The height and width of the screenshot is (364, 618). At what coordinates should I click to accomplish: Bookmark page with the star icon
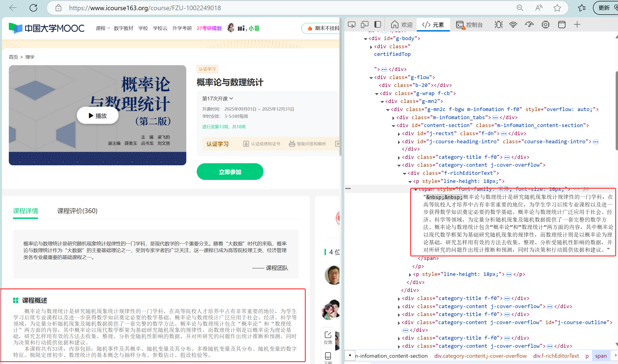[x=557, y=8]
